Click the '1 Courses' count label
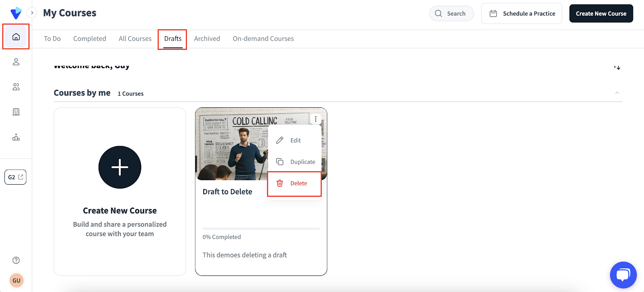This screenshot has width=644, height=292. [130, 94]
